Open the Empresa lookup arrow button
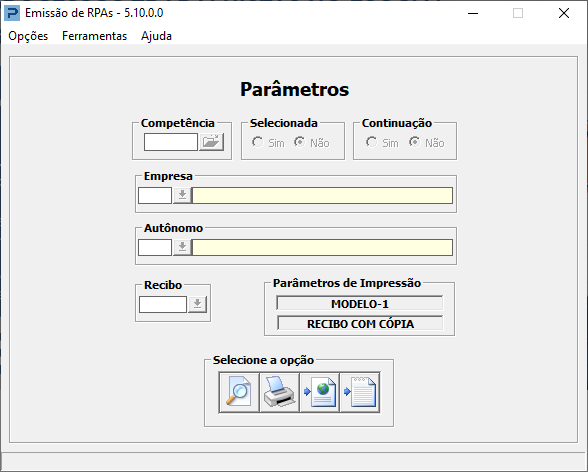 tap(182, 195)
